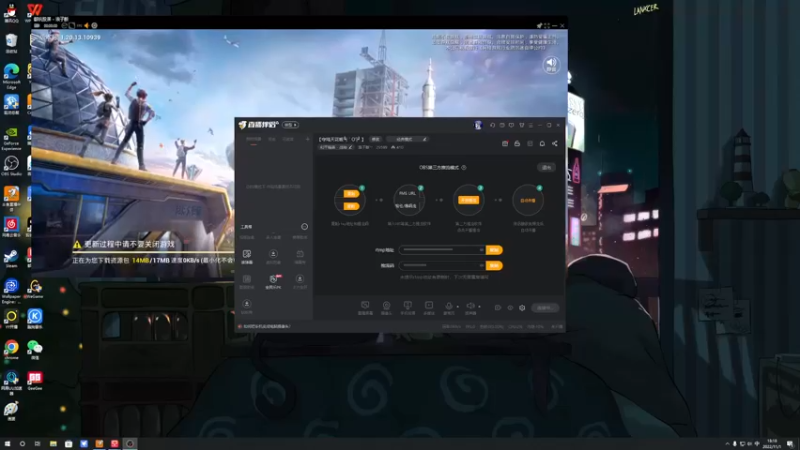Open the lone toolbox icon in the bottom row
This screenshot has height=450, width=800.
tap(247, 306)
